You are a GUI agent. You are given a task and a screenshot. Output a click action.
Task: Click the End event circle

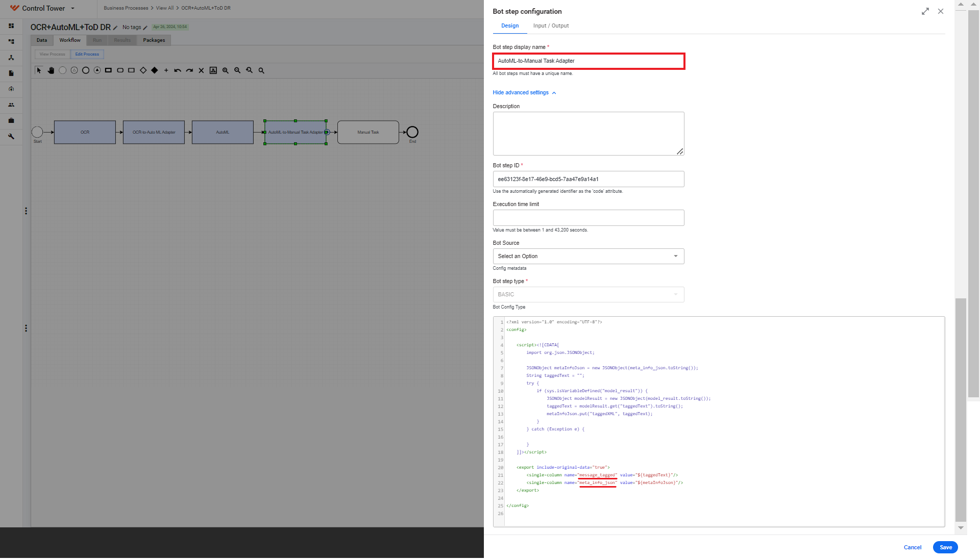[x=412, y=132]
